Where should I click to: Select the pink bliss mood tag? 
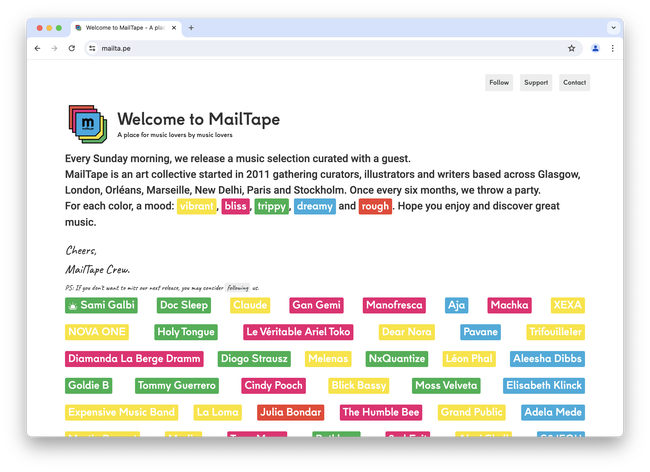point(235,206)
